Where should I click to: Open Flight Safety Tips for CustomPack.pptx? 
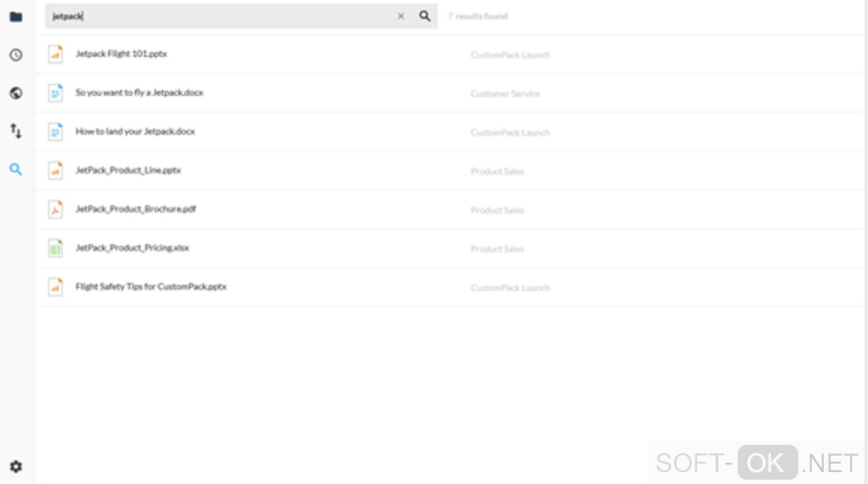(x=151, y=287)
